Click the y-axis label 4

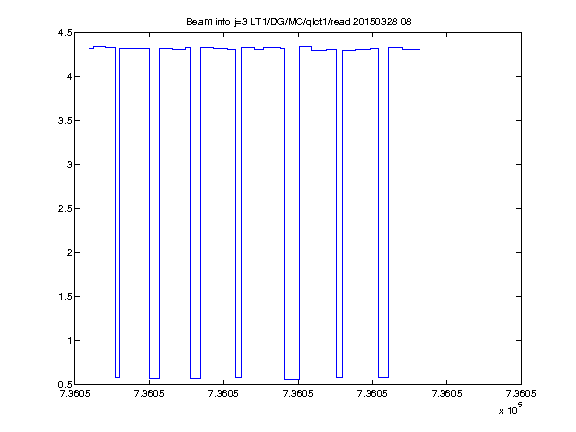point(69,76)
